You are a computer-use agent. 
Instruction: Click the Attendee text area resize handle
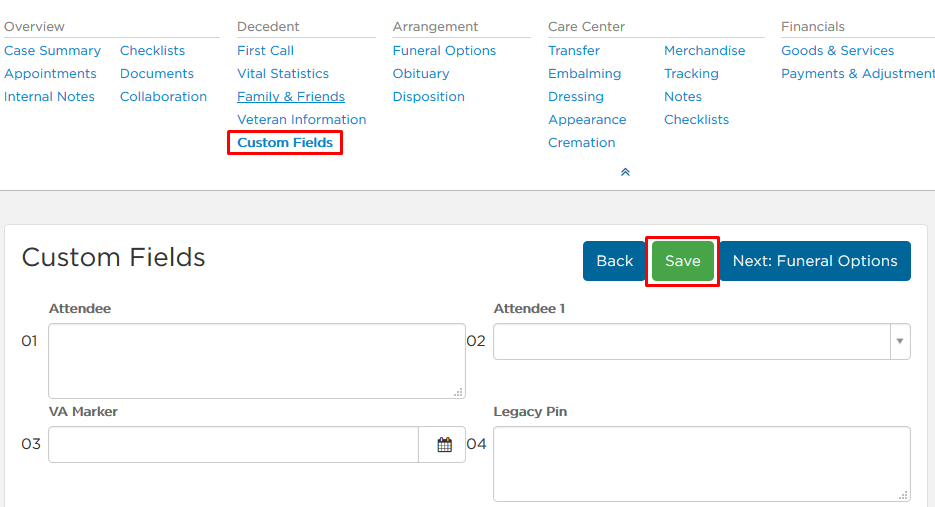[459, 392]
